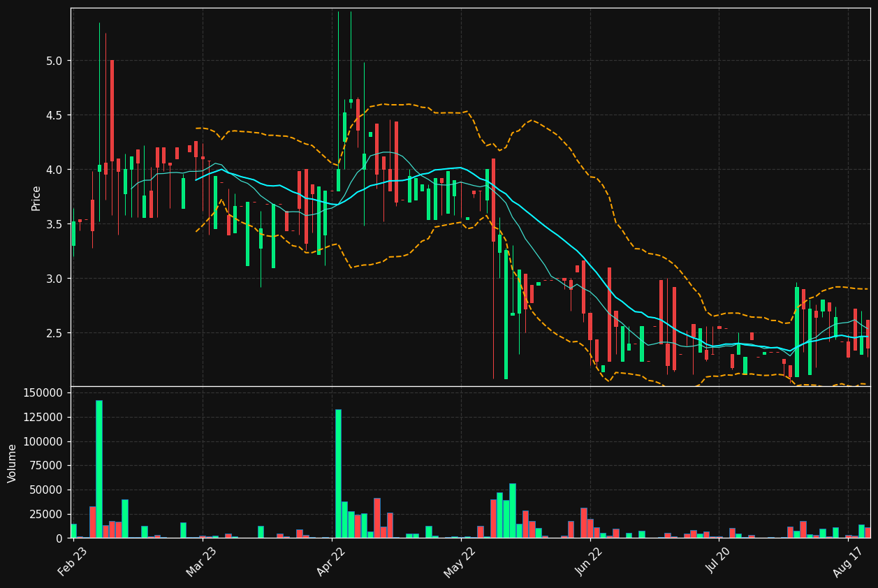Click the 'Feb 23' date label
878x588 pixels.
[x=73, y=562]
